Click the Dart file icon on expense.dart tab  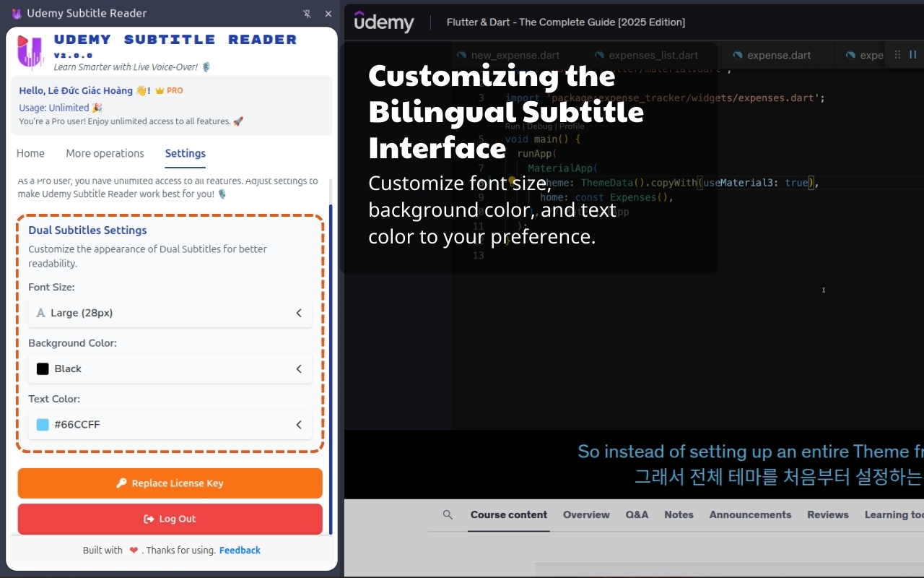pos(737,56)
